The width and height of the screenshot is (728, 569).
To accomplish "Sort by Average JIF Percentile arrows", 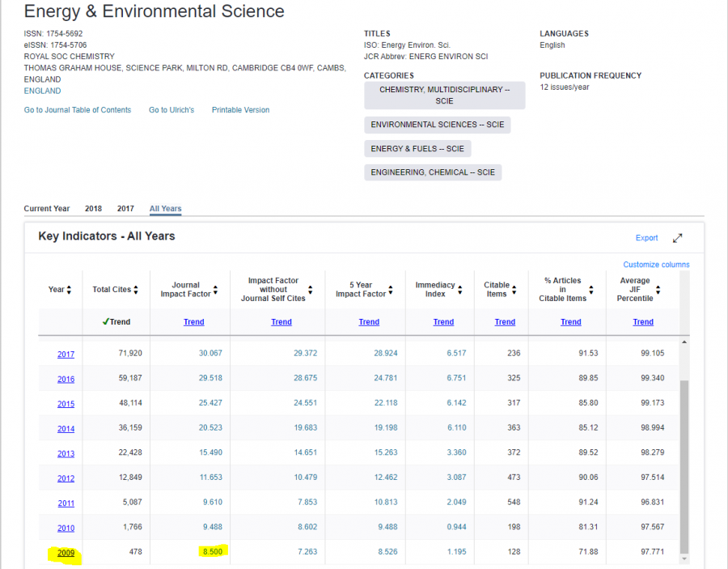I will [658, 290].
